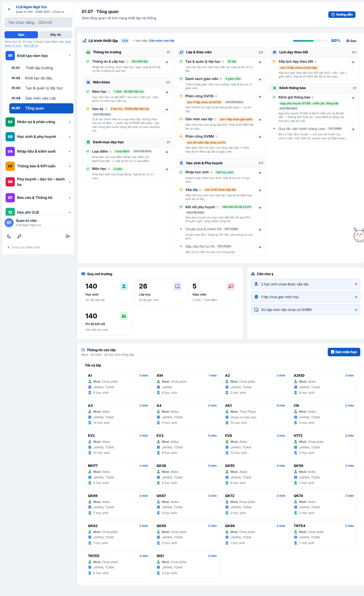Open 01.01 Thiết lập trường menu item
The width and height of the screenshot is (364, 596).
tap(41, 68)
